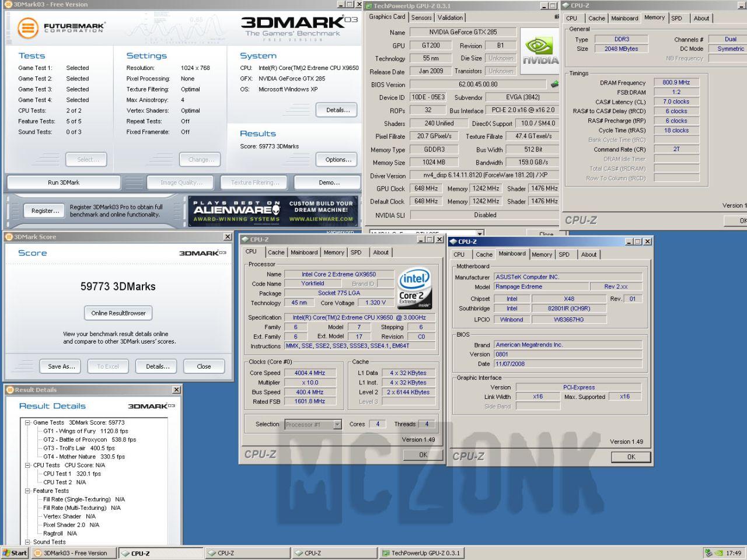This screenshot has height=560, width=747.
Task: Click the Futuremark Corporation logo
Action: click(x=61, y=27)
